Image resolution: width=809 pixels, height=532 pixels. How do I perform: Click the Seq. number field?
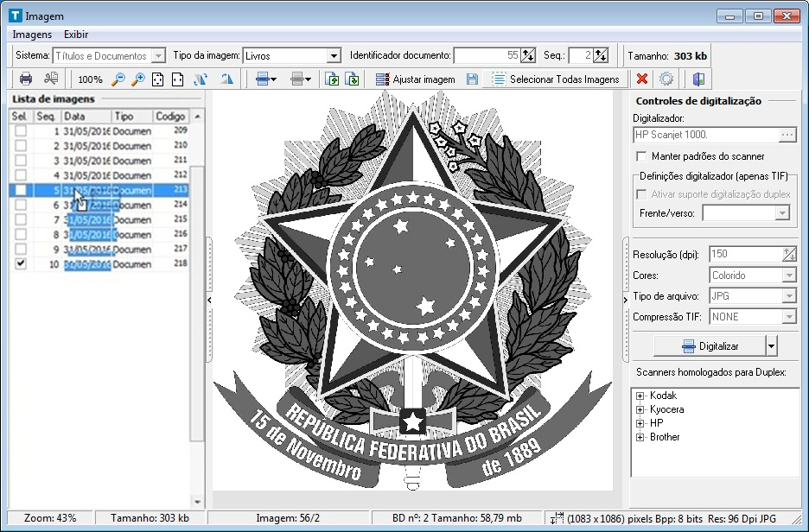tap(581, 55)
